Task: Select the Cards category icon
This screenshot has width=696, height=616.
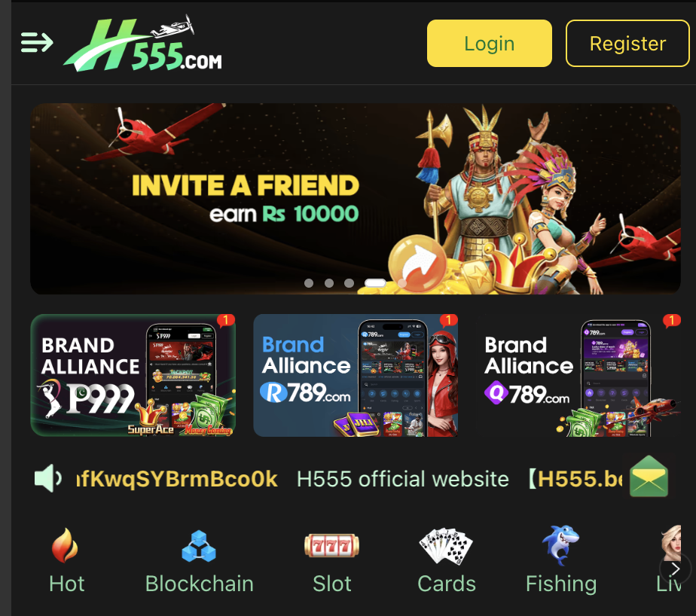Action: pos(446,560)
